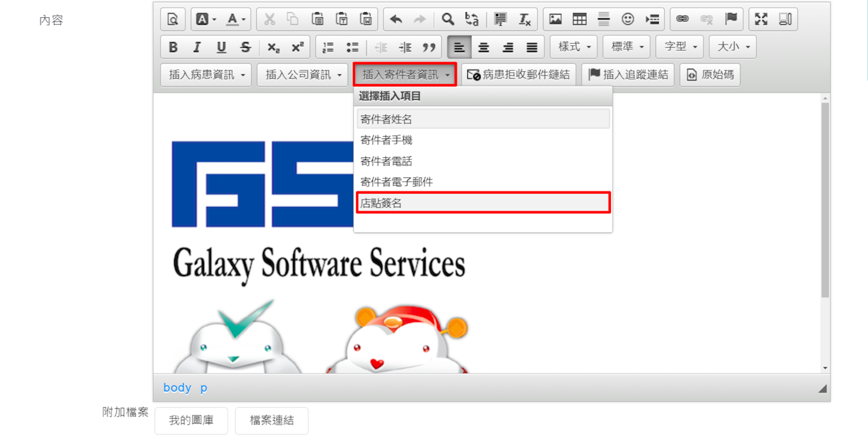Click the insert image icon
The height and width of the screenshot is (441, 868).
point(555,20)
